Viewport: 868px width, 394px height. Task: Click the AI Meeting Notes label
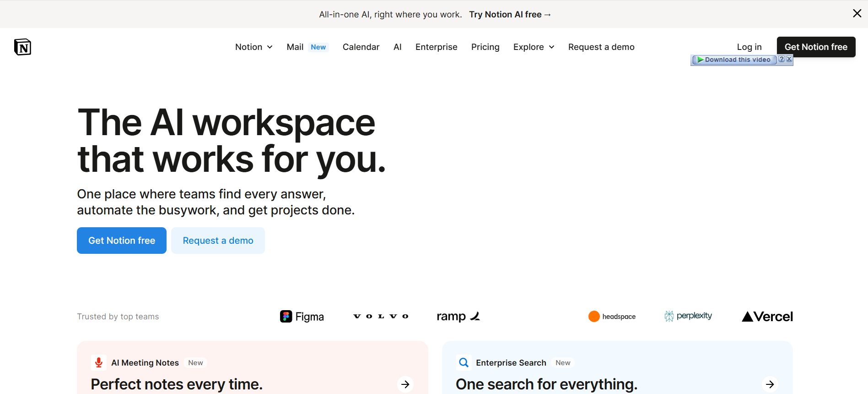point(145,362)
